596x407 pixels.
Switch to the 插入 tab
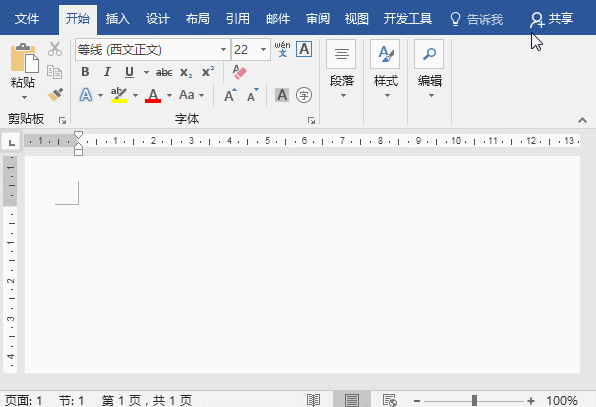[x=117, y=19]
